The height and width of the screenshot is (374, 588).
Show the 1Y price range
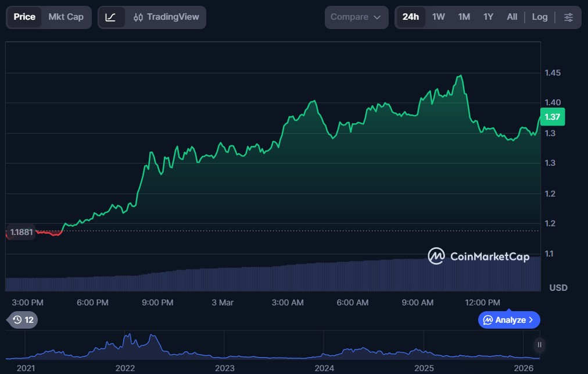pyautogui.click(x=488, y=17)
